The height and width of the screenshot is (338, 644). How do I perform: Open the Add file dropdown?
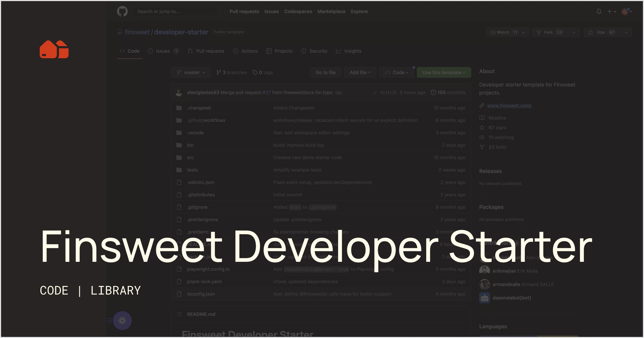click(x=360, y=72)
